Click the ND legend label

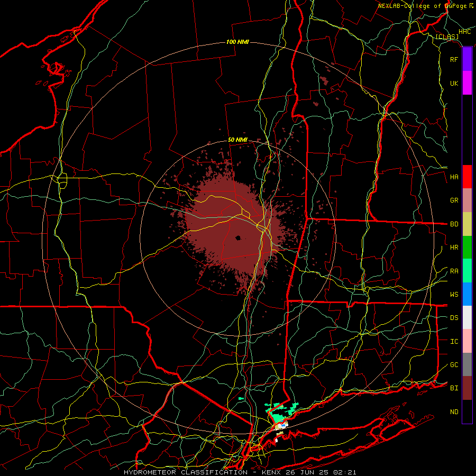click(454, 412)
